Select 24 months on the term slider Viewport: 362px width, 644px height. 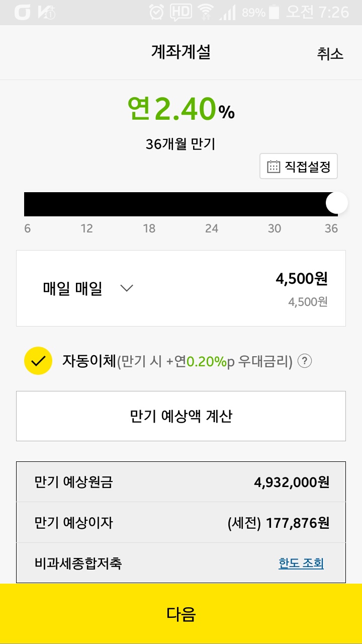tap(212, 204)
